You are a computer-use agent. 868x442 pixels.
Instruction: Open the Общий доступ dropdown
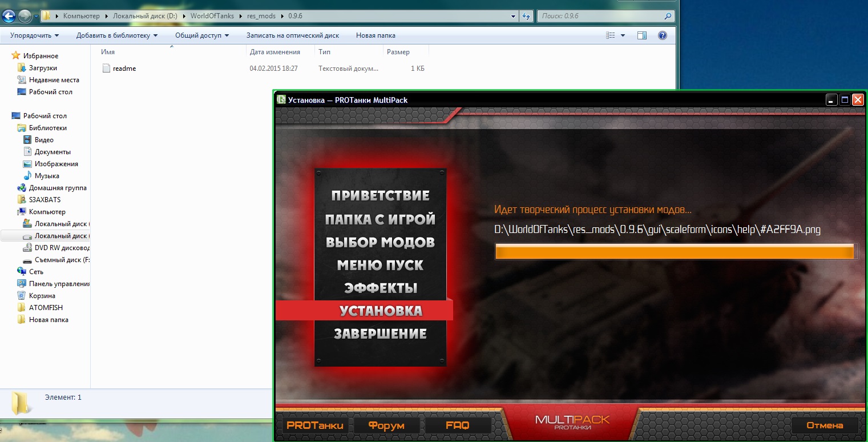click(x=202, y=35)
